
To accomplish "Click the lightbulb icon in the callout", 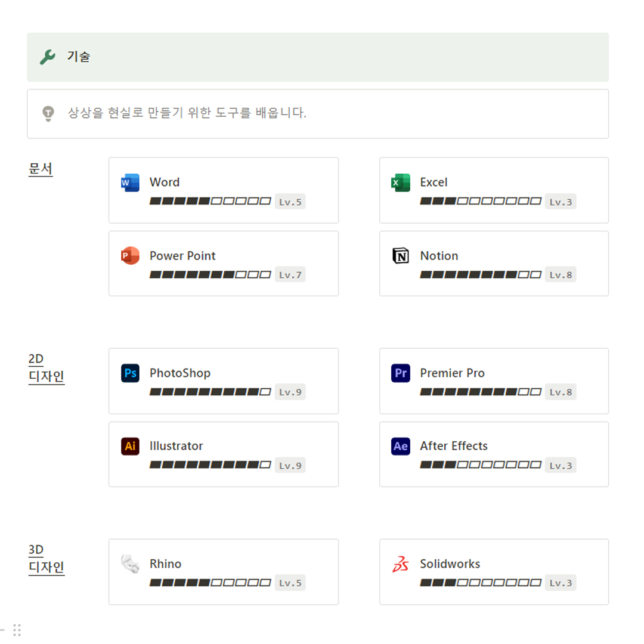I will tap(48, 113).
